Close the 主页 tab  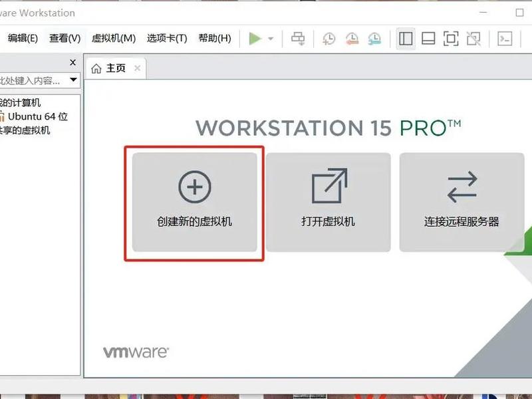click(x=138, y=68)
